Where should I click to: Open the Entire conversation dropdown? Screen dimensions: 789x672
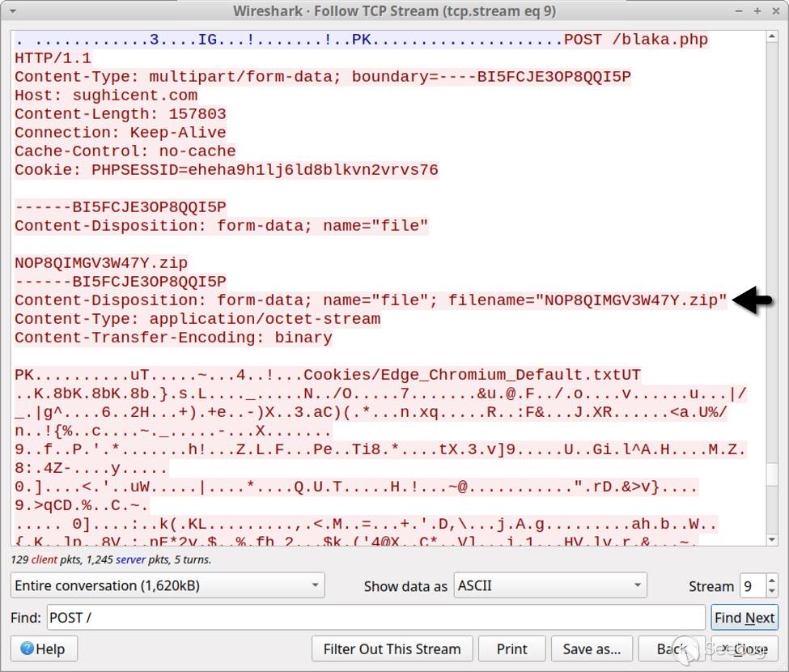click(168, 585)
